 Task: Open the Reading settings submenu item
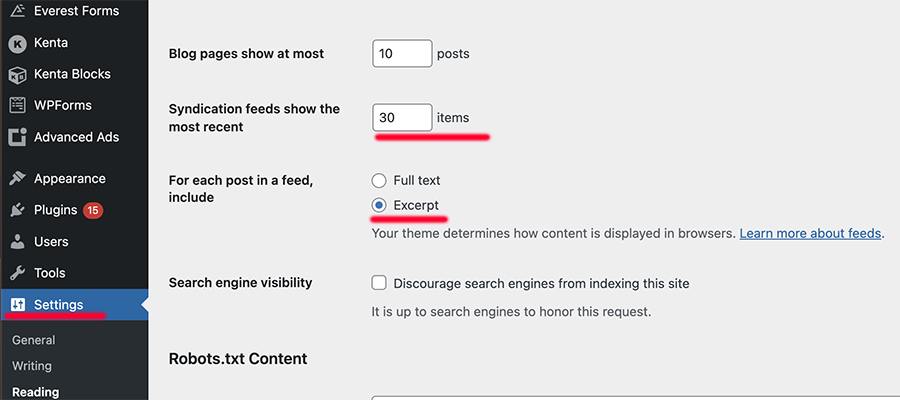(x=35, y=392)
